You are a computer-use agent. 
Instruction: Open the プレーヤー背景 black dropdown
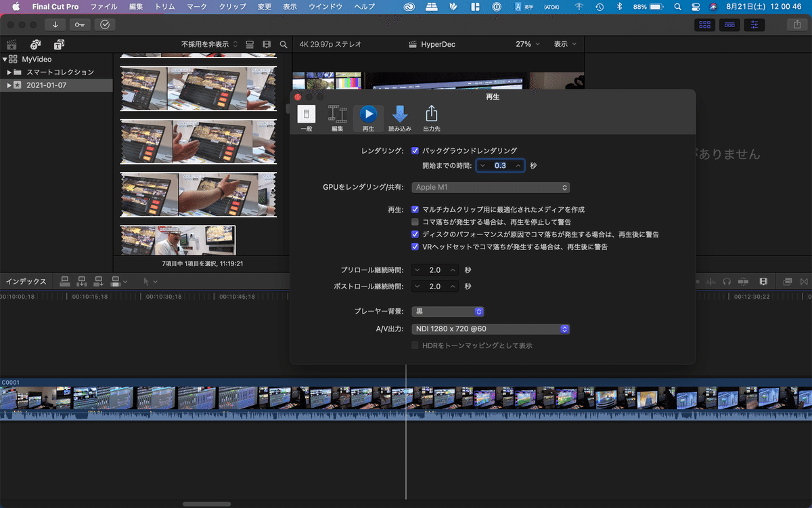coord(447,312)
